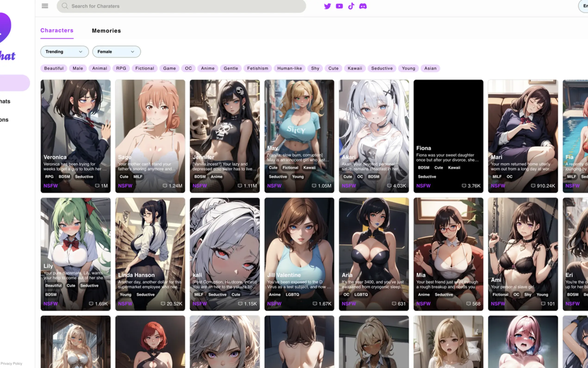The width and height of the screenshot is (588, 368).
Task: Enable the Human-like tag filter
Action: pyautogui.click(x=290, y=68)
